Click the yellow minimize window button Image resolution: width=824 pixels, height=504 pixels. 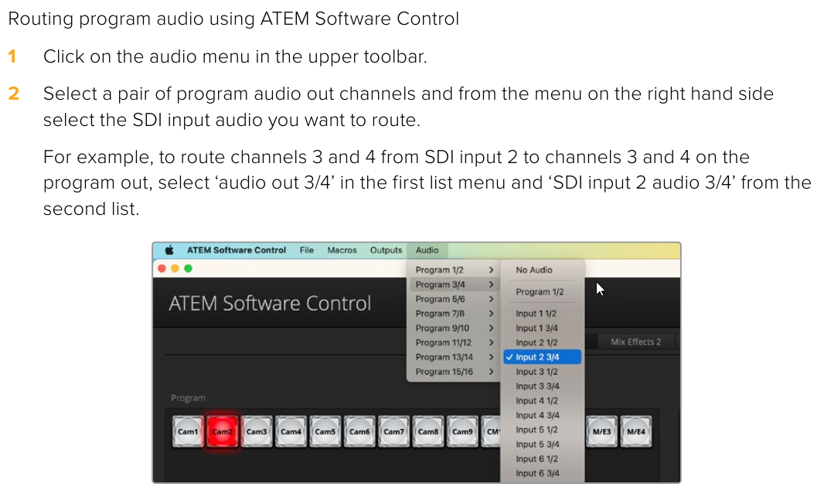175,268
